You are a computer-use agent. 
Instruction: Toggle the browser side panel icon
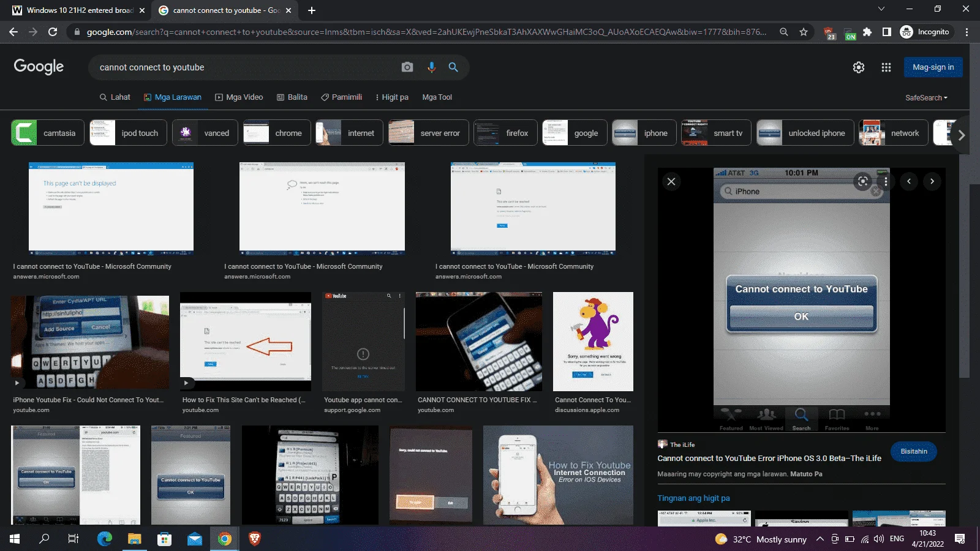click(x=886, y=32)
